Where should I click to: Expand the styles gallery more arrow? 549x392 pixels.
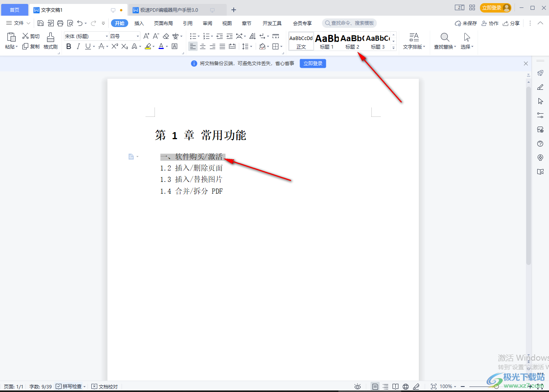[x=394, y=48]
